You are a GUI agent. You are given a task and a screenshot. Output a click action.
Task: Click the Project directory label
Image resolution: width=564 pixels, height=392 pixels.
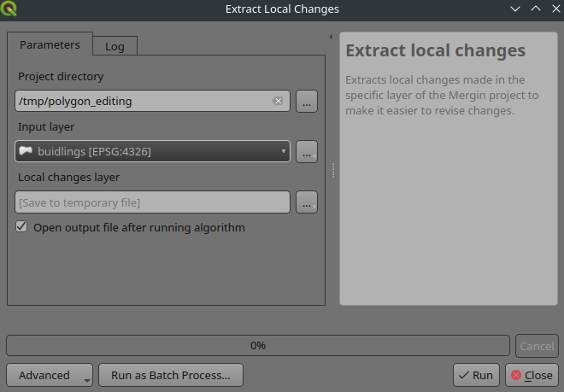click(61, 77)
